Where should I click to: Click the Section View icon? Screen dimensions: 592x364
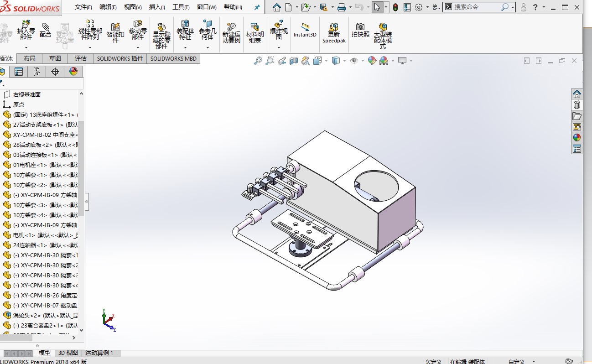point(294,61)
